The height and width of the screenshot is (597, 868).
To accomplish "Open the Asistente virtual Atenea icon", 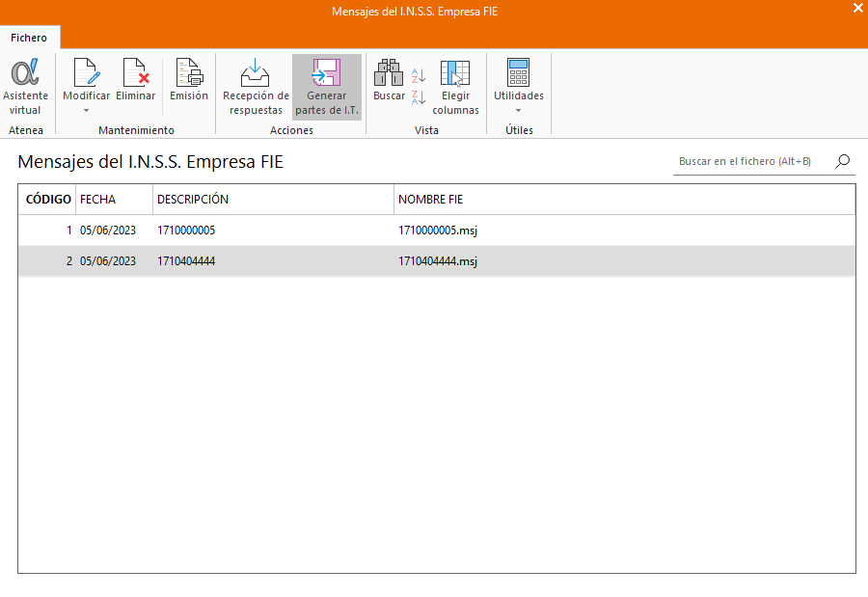I will (x=25, y=73).
